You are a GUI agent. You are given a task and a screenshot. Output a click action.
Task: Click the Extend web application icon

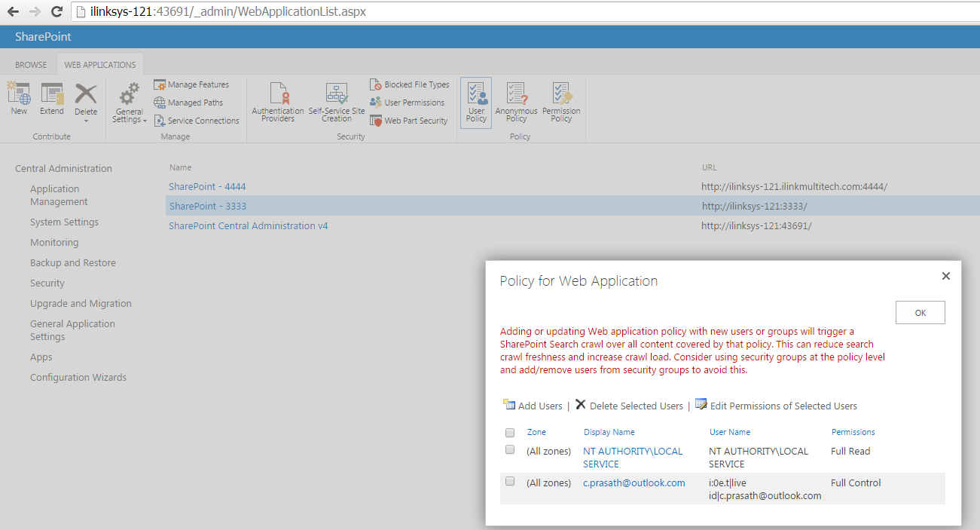[x=52, y=93]
